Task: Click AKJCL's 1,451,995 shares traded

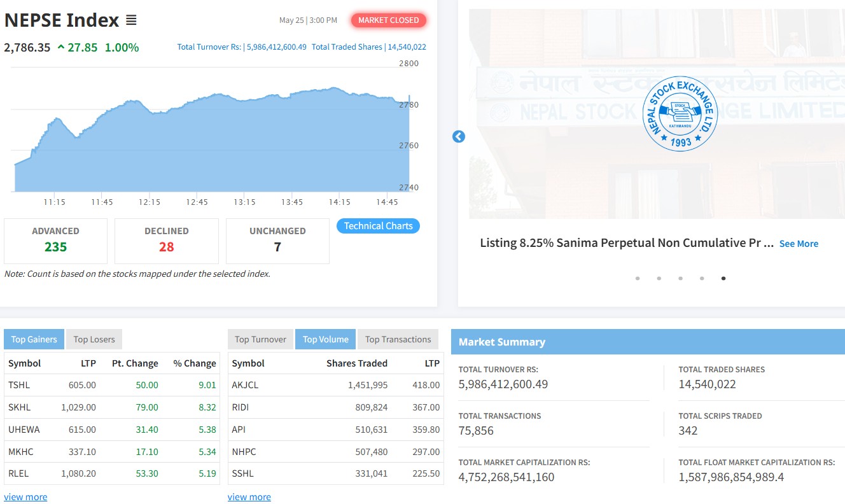Action: (368, 385)
